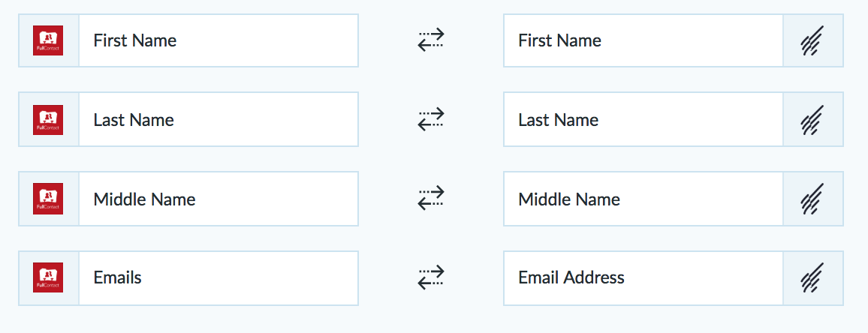This screenshot has height=333, width=868.
Task: Open the left First Name field selector
Action: tap(219, 40)
